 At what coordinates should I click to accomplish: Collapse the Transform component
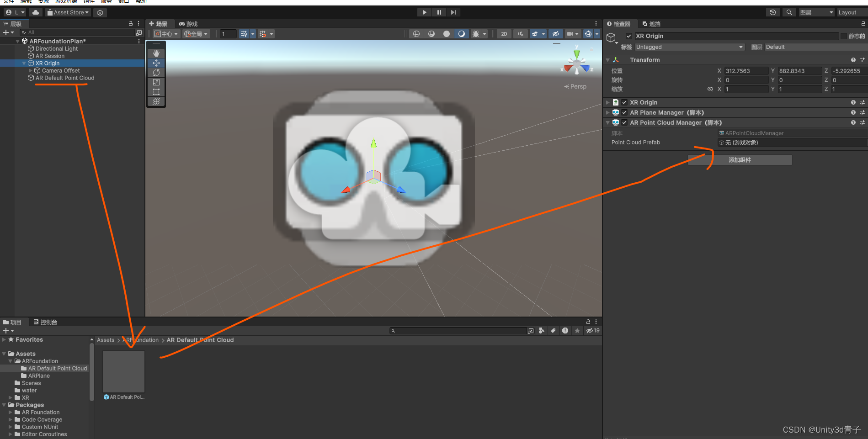(608, 60)
